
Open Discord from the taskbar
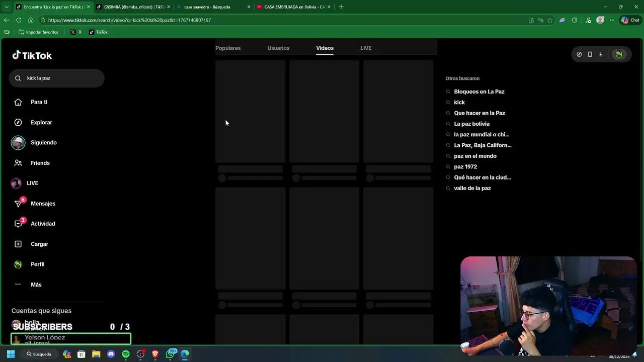(111, 354)
